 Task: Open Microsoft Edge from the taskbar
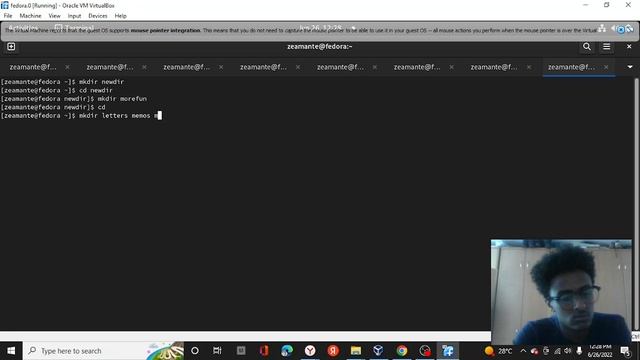pyautogui.click(x=287, y=351)
